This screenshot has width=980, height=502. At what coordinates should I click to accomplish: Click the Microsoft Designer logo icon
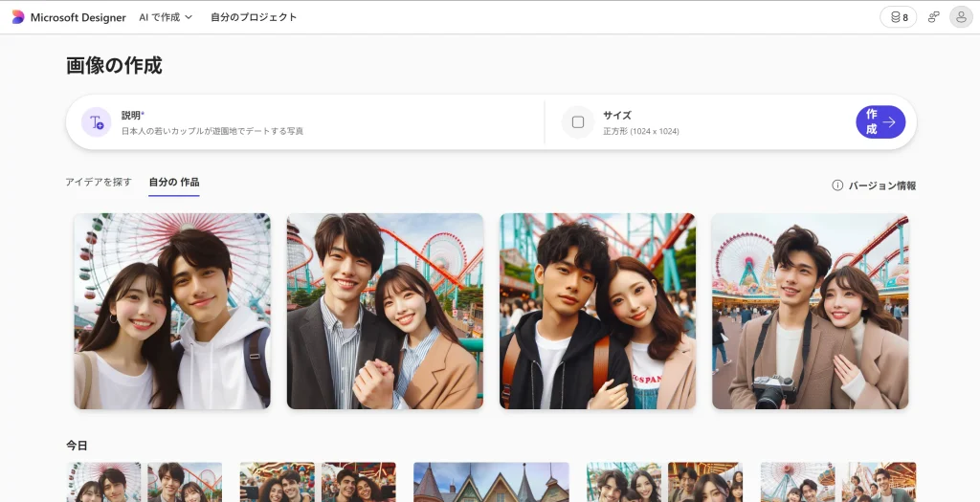pyautogui.click(x=18, y=17)
